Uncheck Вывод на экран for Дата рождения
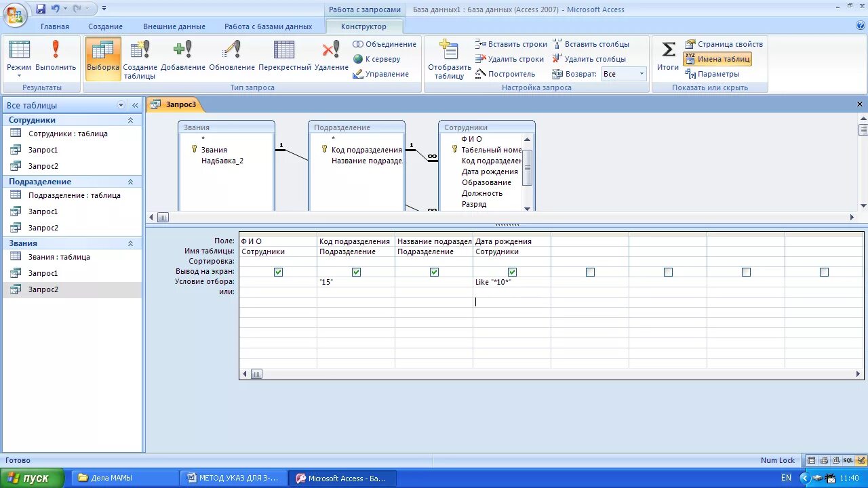This screenshot has height=488, width=868. (x=512, y=272)
